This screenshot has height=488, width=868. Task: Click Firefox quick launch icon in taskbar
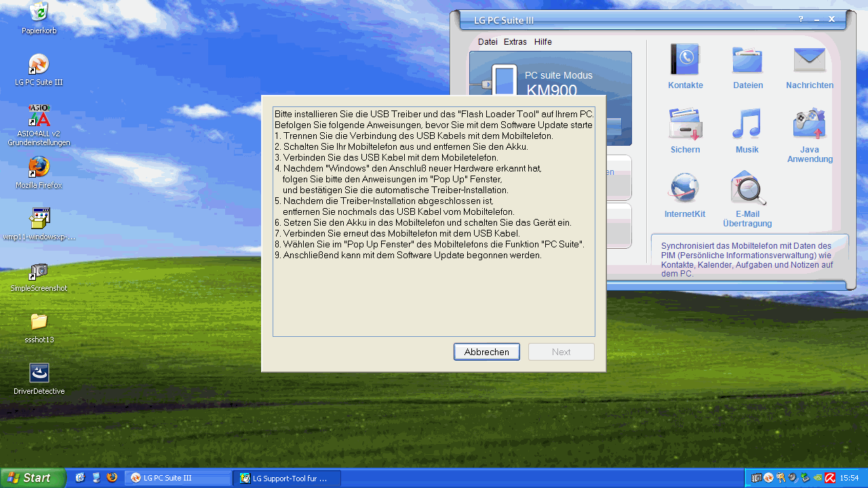(x=112, y=478)
